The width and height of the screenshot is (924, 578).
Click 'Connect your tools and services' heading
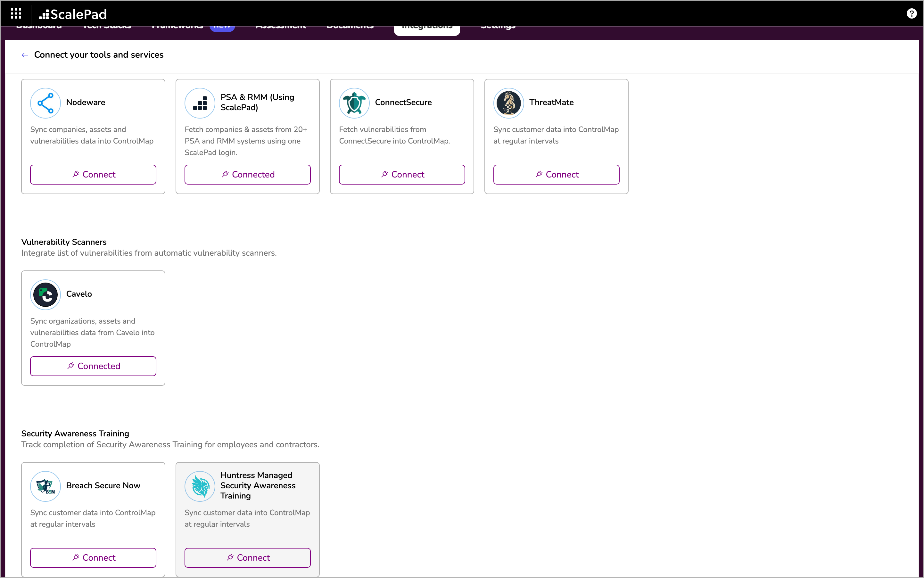tap(99, 55)
